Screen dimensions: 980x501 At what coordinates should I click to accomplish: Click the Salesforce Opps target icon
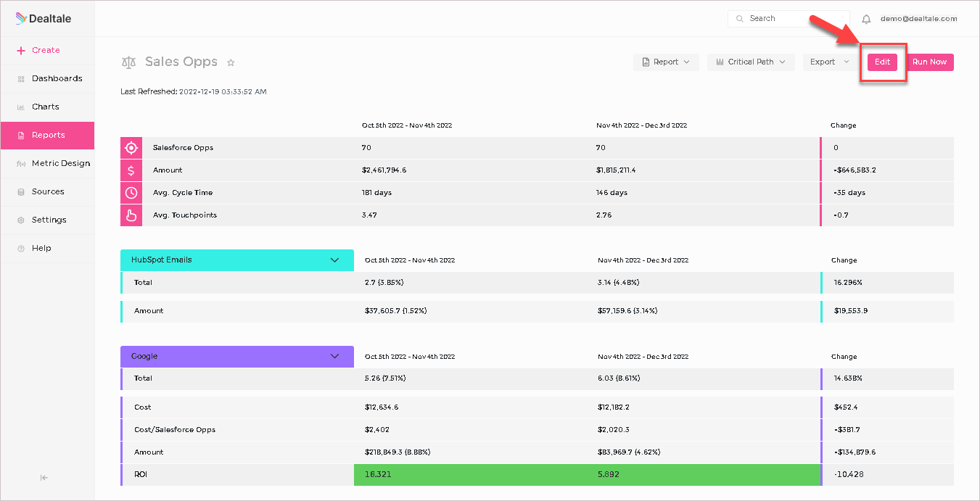(131, 148)
